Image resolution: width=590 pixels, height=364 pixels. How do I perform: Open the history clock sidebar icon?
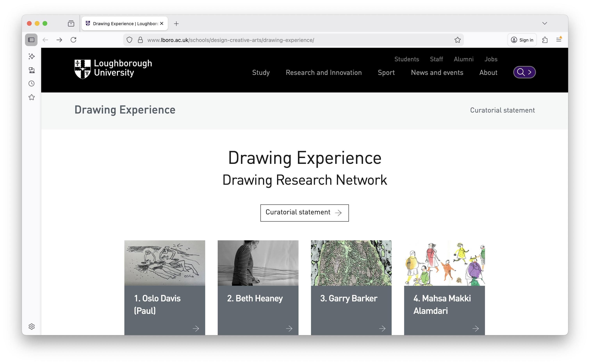pyautogui.click(x=32, y=83)
